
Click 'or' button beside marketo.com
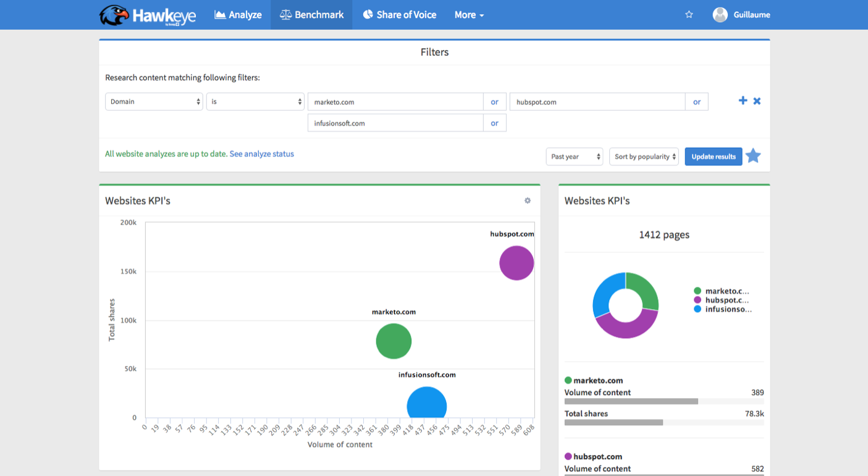[495, 102]
